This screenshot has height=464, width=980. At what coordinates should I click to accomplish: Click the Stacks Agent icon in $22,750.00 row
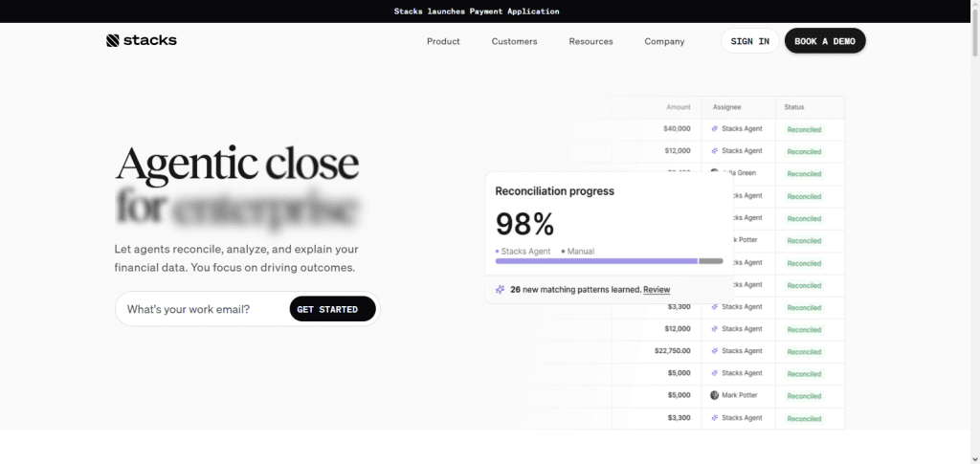(715, 351)
